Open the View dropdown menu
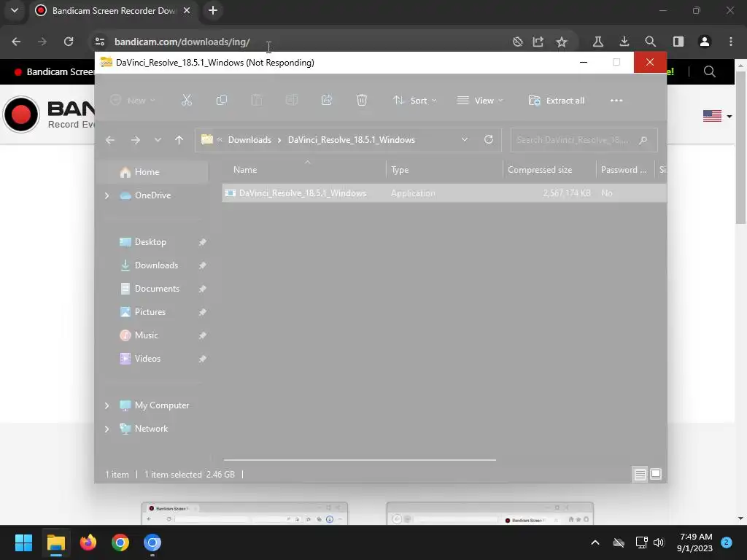 click(x=480, y=101)
